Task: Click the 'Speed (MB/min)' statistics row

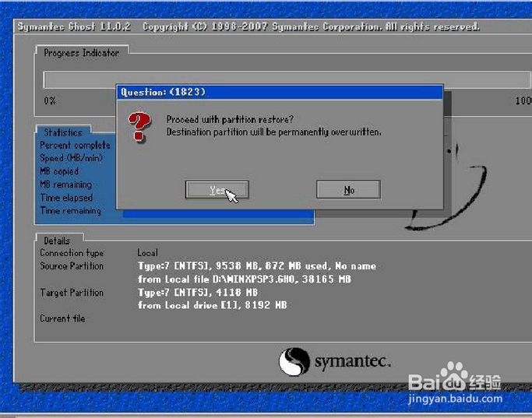Action: (71, 158)
